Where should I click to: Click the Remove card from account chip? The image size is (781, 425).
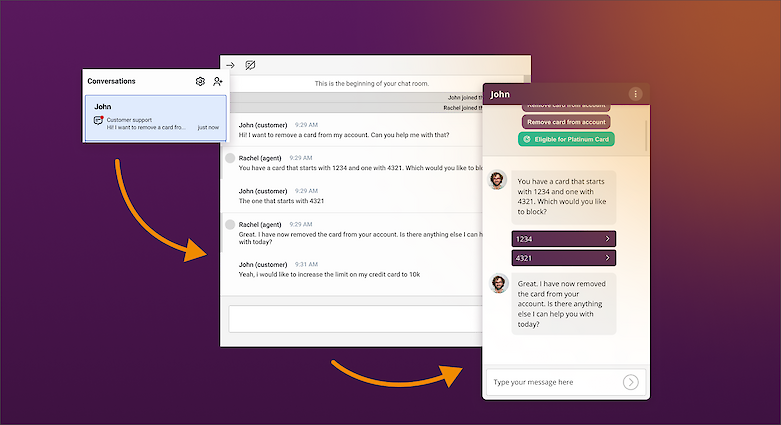(568, 121)
